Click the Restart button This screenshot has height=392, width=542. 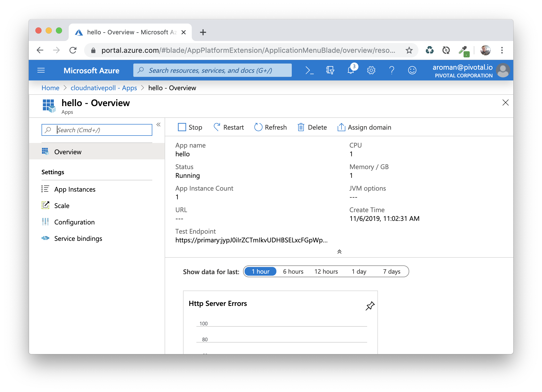pyautogui.click(x=228, y=127)
